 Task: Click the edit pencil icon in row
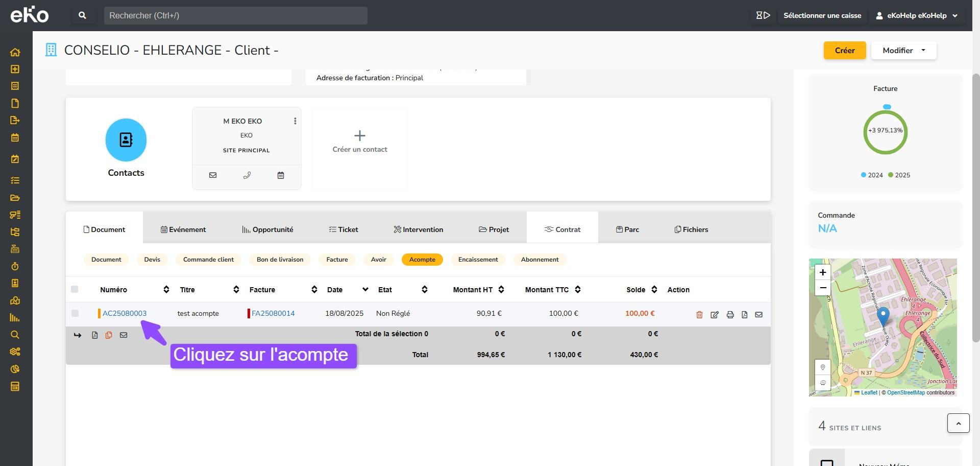click(x=715, y=315)
